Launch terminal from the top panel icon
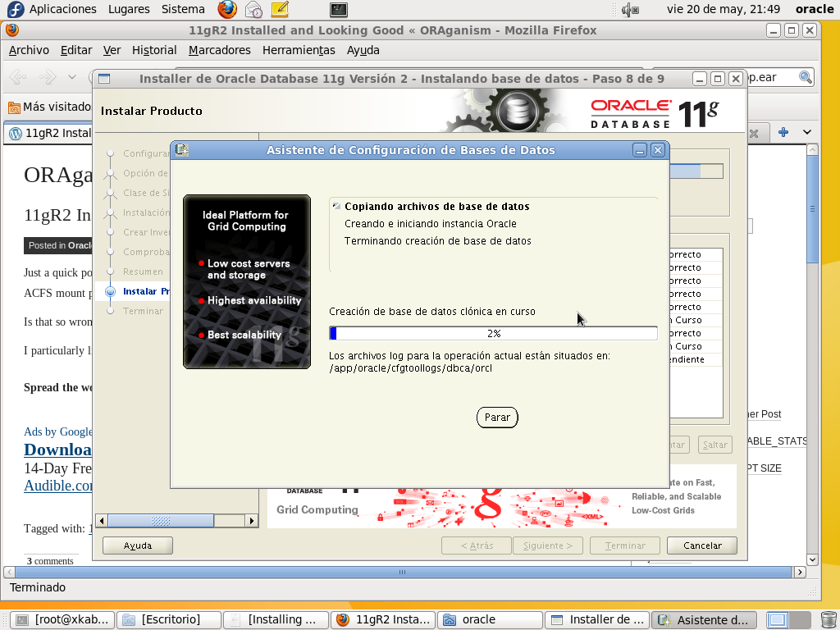This screenshot has width=840, height=630. [x=339, y=9]
